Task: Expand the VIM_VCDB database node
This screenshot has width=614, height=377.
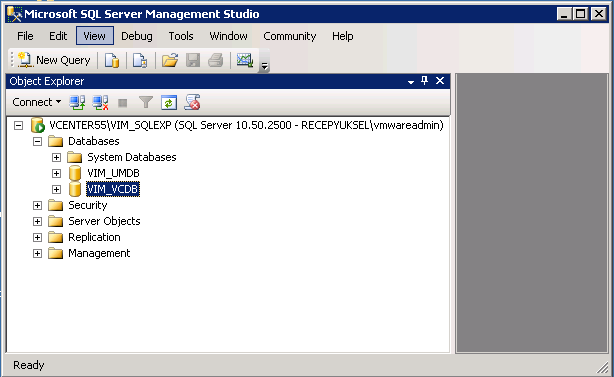Action: (x=56, y=189)
